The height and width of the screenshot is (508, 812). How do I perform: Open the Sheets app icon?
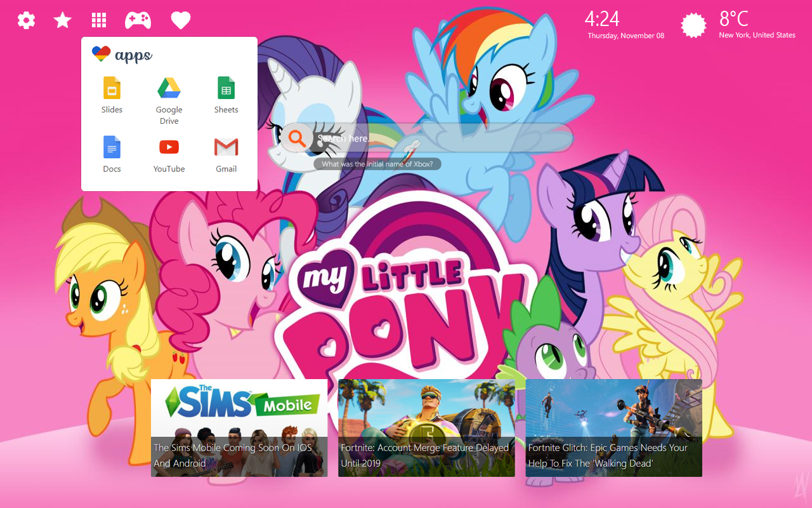[226, 88]
